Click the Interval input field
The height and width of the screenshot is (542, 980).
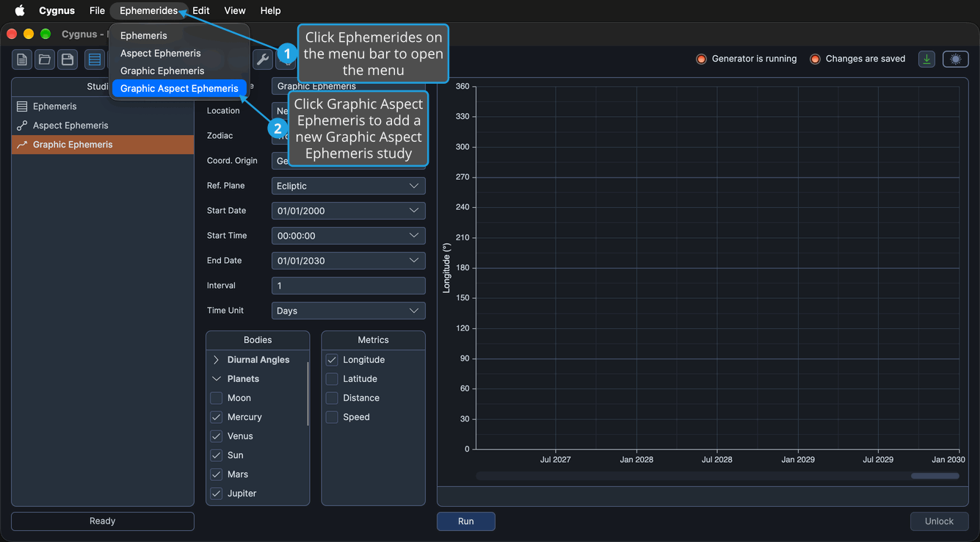[349, 286]
